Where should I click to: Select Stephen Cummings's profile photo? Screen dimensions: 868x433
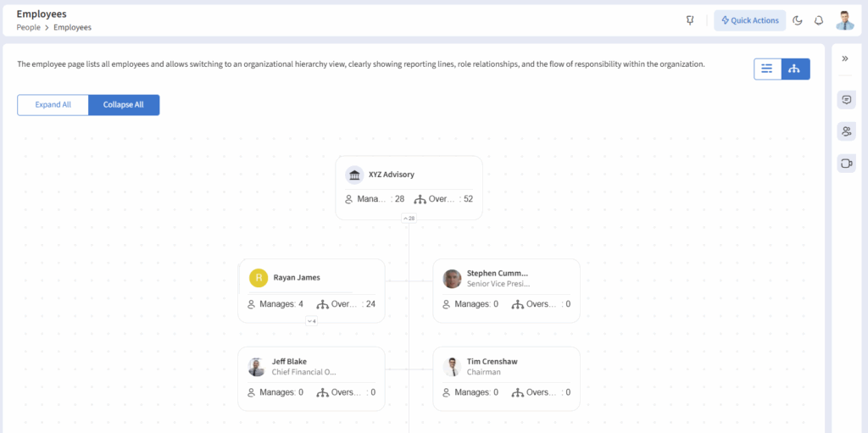tap(452, 279)
